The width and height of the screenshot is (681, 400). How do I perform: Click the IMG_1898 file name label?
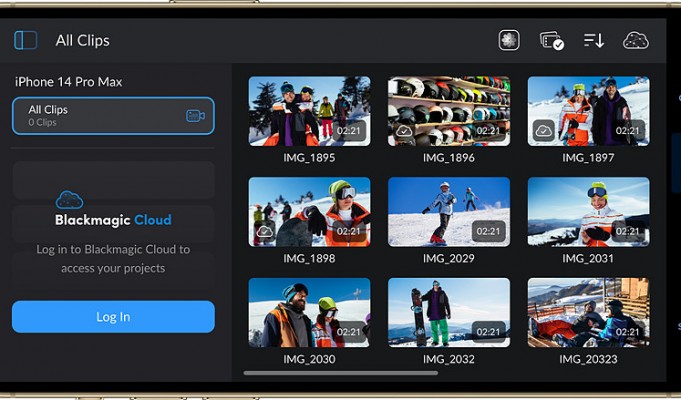point(309,258)
